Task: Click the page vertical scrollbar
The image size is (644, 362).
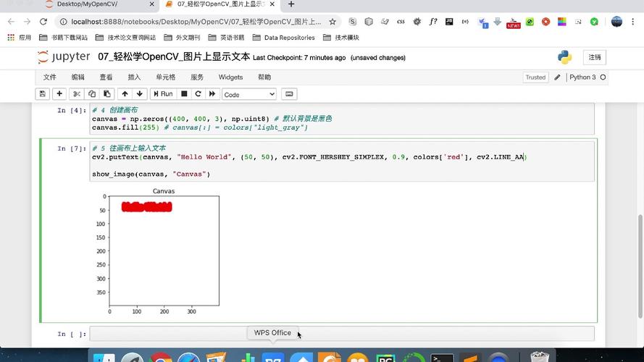Action: pos(640,266)
